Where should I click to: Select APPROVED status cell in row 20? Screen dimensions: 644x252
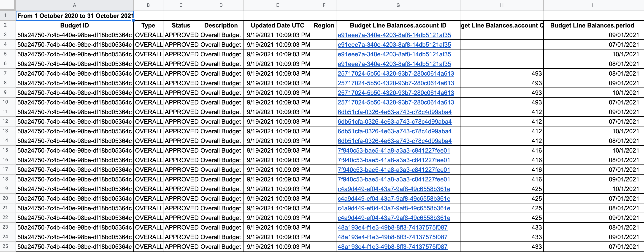(x=181, y=198)
